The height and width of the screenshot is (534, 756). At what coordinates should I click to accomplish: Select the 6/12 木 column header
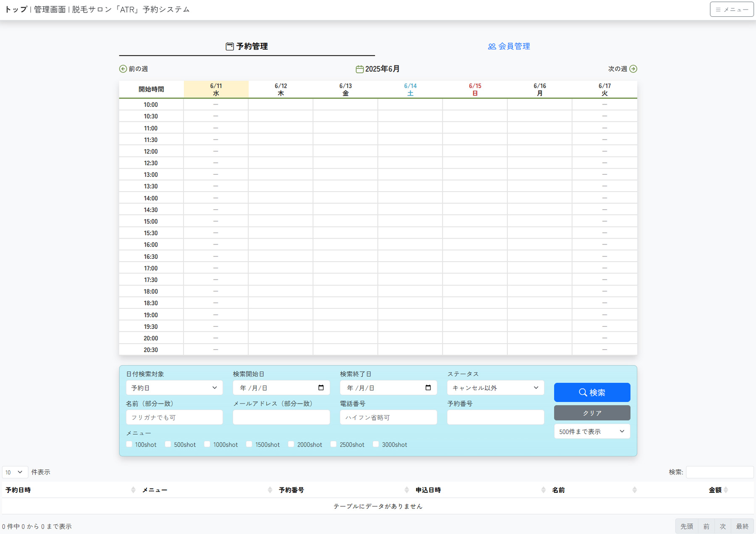[x=281, y=89]
